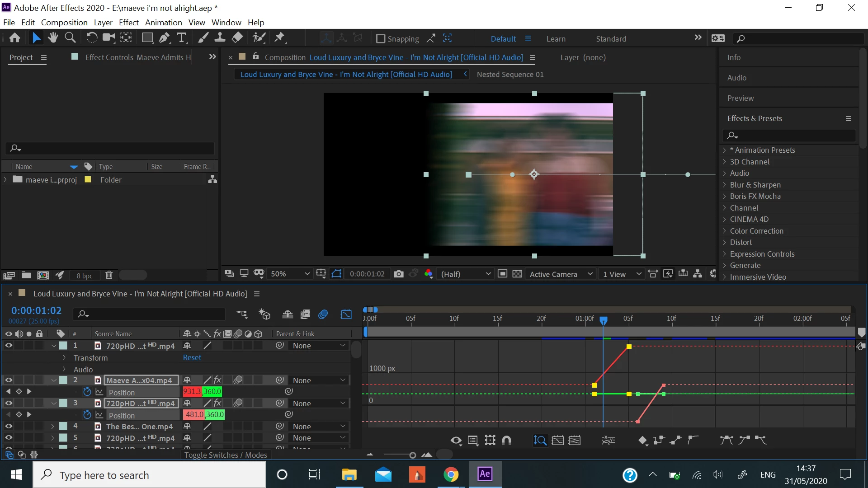The height and width of the screenshot is (488, 868).
Task: Delete selected item with trash icon
Action: [x=109, y=275]
